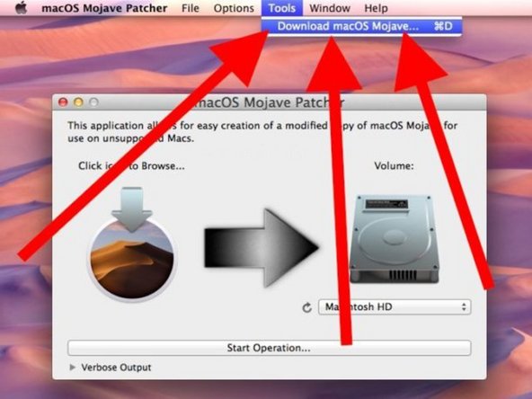Click the disabled gray zoom window button
This screenshot has width=532, height=399.
pyautogui.click(x=94, y=102)
